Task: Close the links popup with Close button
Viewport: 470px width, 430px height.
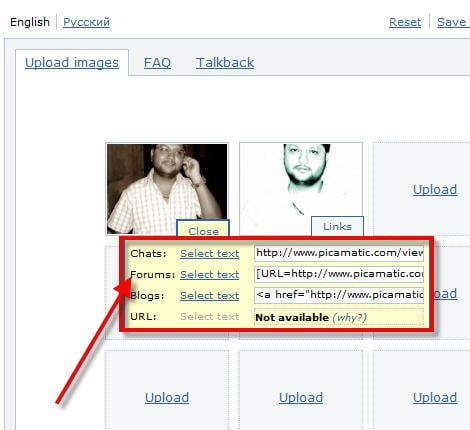Action: pyautogui.click(x=203, y=229)
